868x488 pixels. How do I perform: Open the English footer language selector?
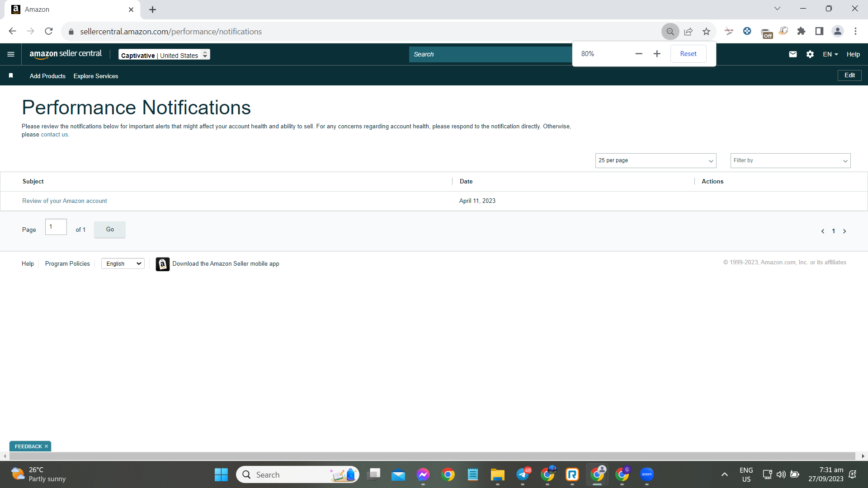click(123, 264)
